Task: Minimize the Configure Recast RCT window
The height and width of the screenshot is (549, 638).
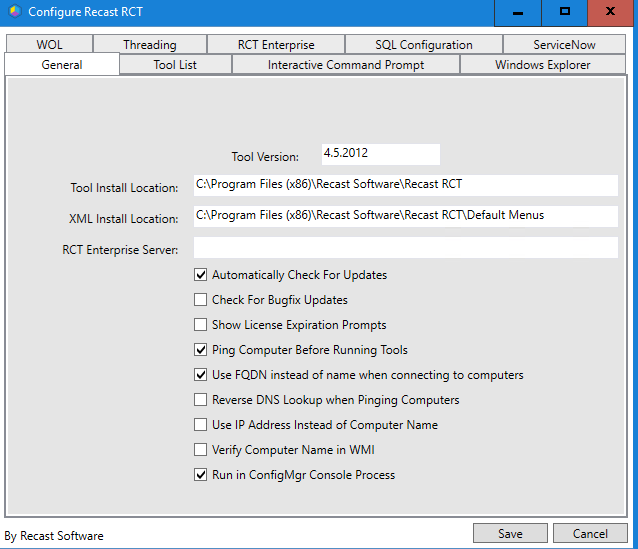Action: click(x=518, y=13)
